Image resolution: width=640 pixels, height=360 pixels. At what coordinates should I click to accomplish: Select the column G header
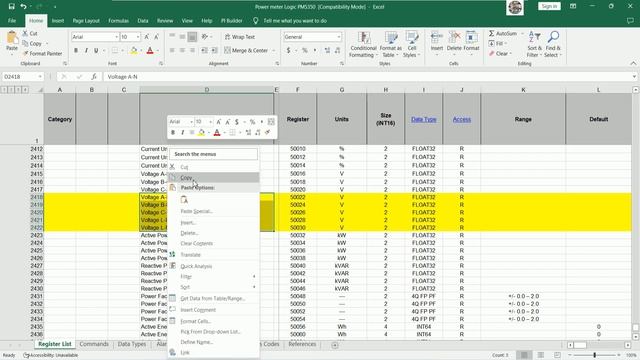tap(342, 90)
